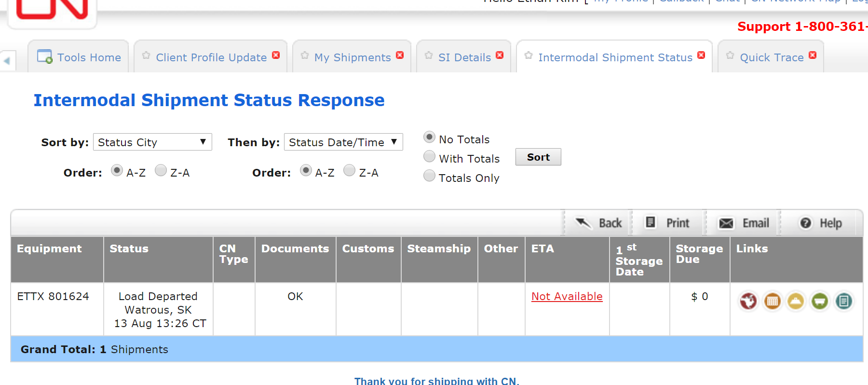The image size is (868, 385).
Task: Click the Other column header
Action: point(502,260)
